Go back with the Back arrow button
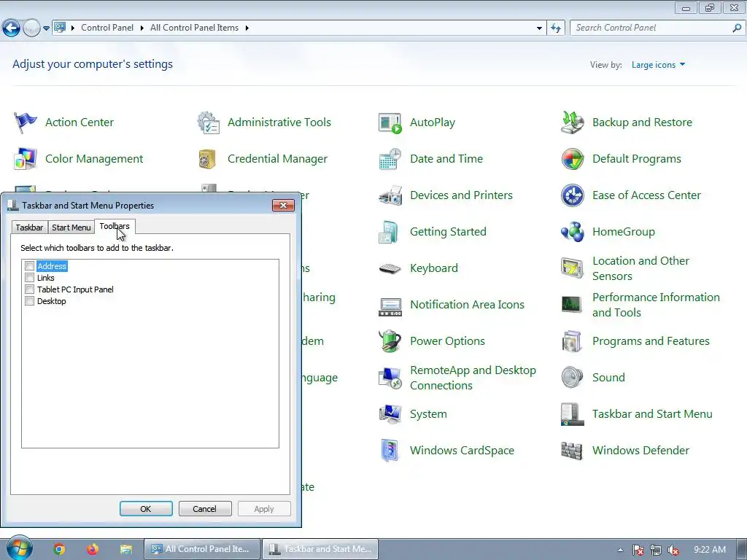The image size is (747, 560). pos(12,28)
